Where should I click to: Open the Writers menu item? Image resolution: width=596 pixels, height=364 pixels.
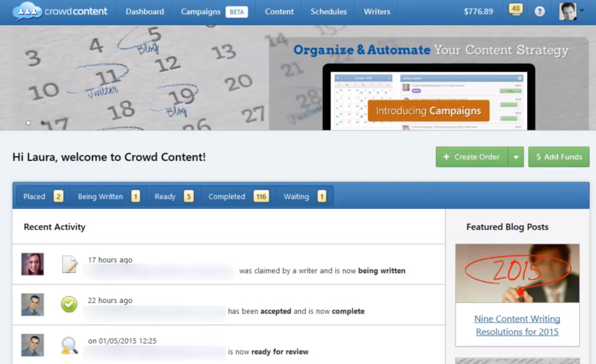[377, 12]
